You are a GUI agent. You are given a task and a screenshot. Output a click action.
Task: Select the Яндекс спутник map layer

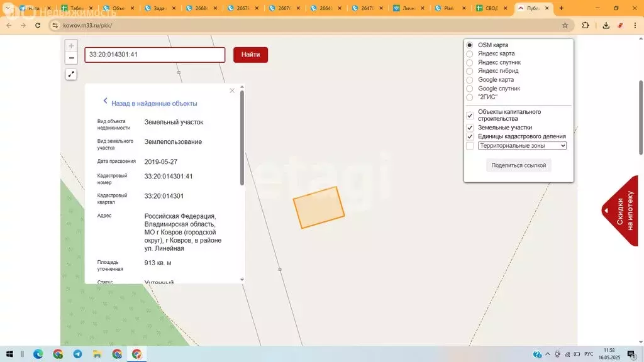[470, 62]
